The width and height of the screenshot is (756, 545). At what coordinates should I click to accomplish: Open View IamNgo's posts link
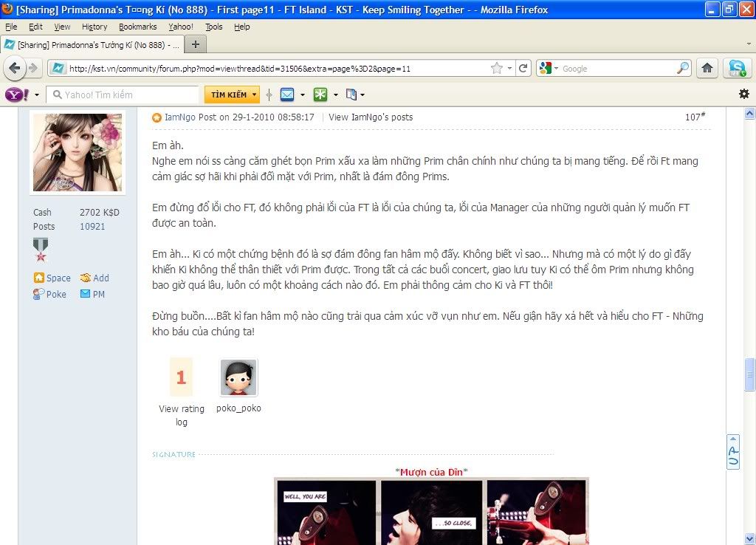[371, 117]
